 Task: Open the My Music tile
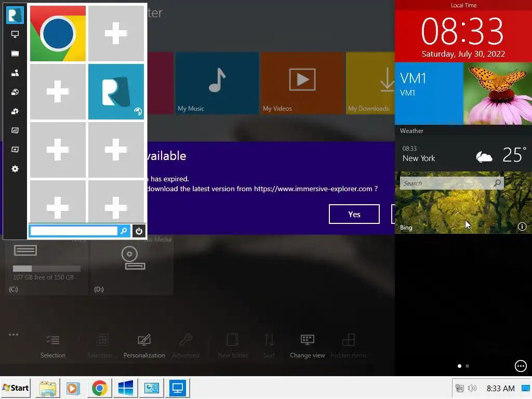tap(217, 83)
